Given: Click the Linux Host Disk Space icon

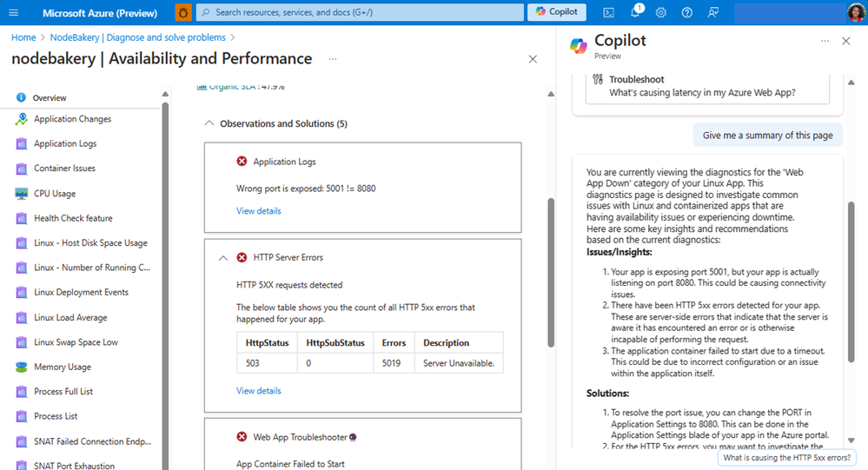Looking at the screenshot, I should [x=21, y=243].
